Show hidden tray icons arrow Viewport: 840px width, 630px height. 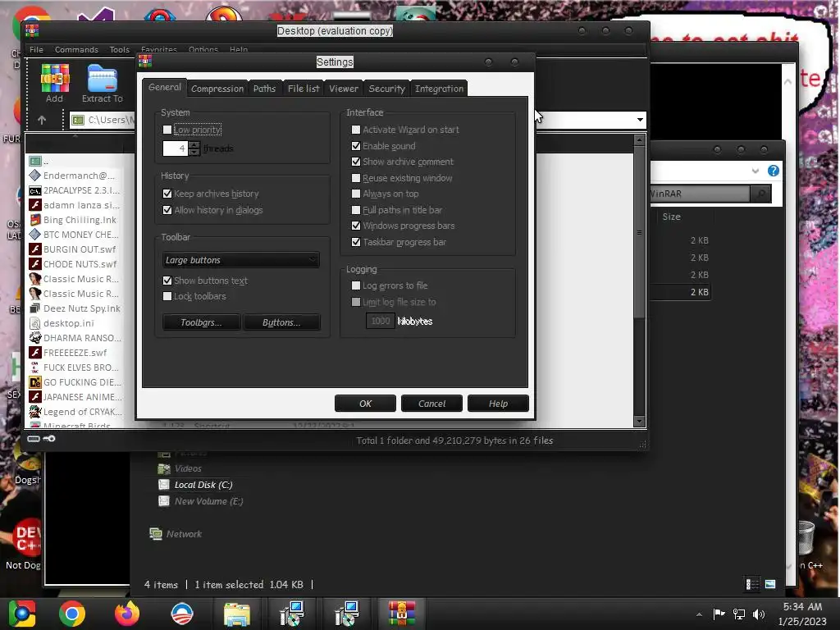coord(699,614)
